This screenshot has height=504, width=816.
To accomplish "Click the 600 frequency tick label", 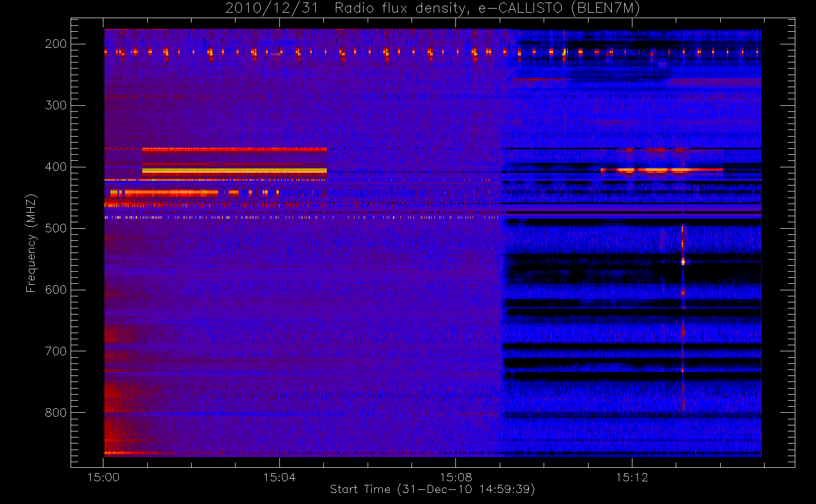I will (x=55, y=290).
